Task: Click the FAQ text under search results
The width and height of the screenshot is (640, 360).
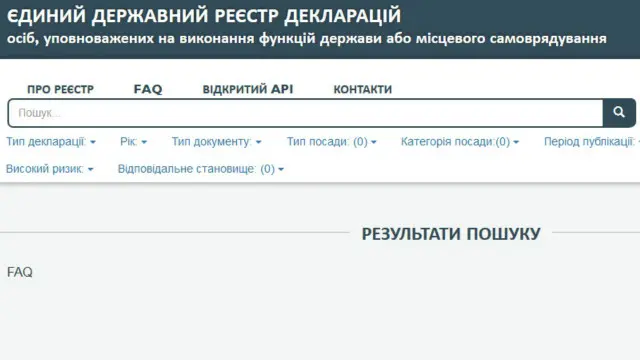Action: click(20, 272)
